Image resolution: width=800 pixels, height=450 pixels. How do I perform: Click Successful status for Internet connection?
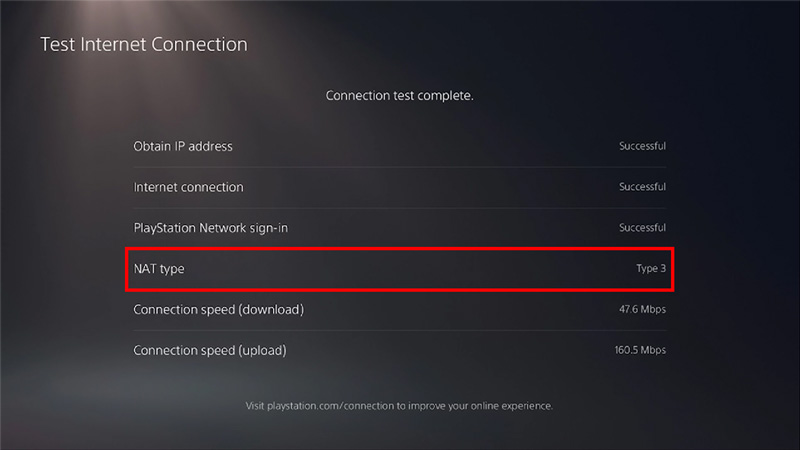tap(642, 187)
